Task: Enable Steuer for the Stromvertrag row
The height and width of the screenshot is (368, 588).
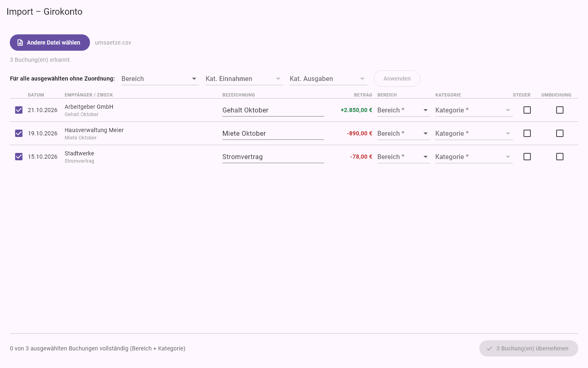Action: click(527, 157)
